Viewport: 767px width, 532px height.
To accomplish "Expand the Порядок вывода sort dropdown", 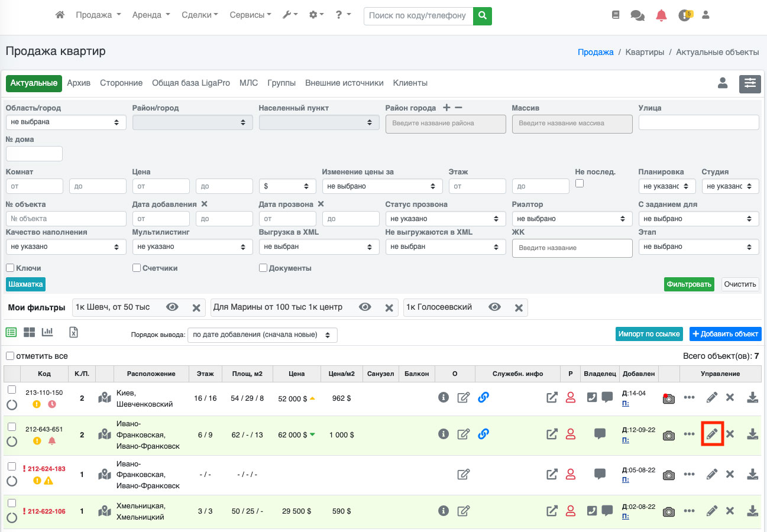I will pos(262,335).
